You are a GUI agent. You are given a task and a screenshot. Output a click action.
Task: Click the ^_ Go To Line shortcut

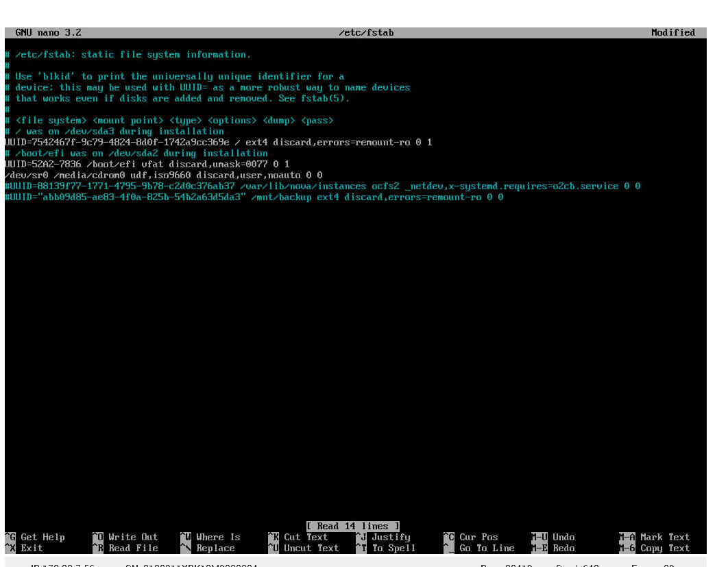478,548
